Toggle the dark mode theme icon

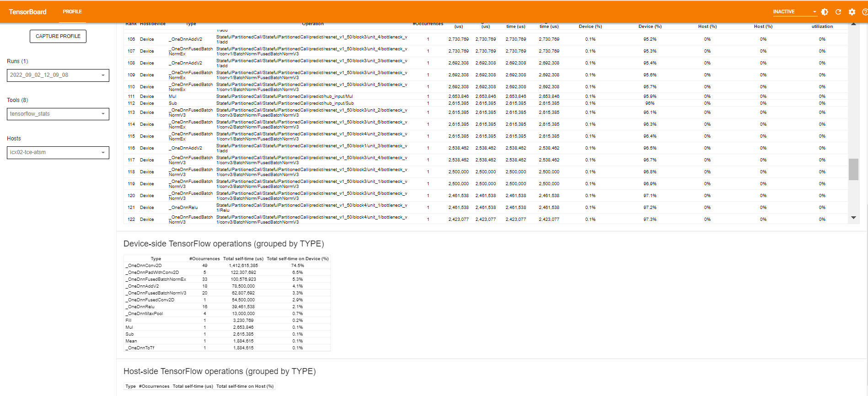tap(825, 12)
